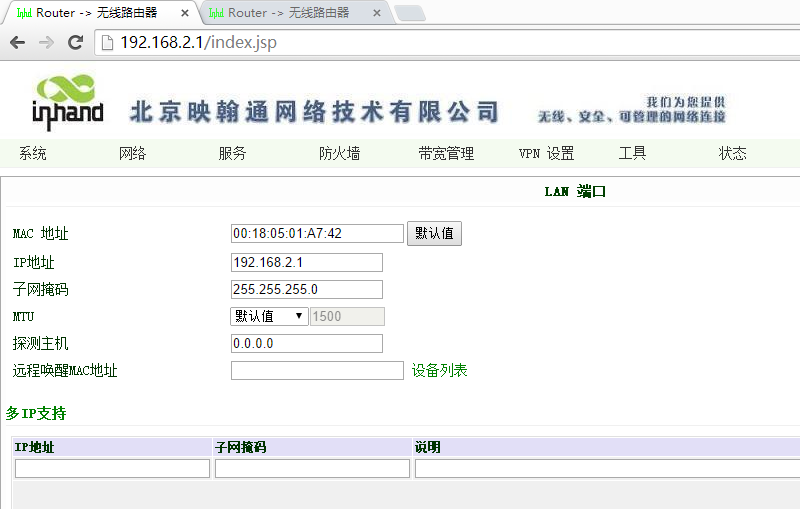Reload the page with the refresh icon

75,43
